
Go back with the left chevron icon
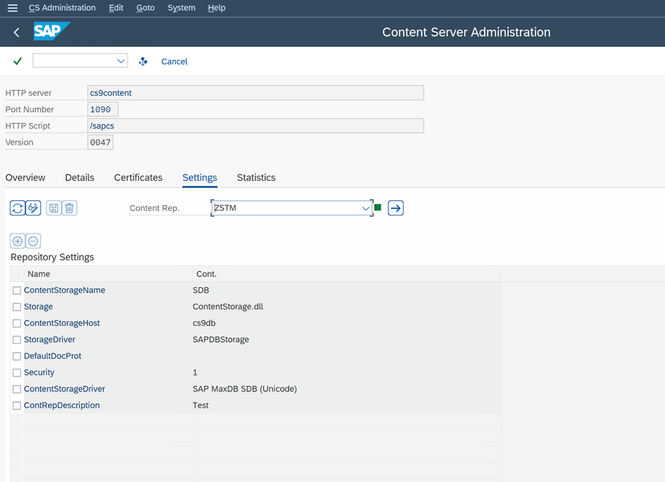tap(17, 32)
